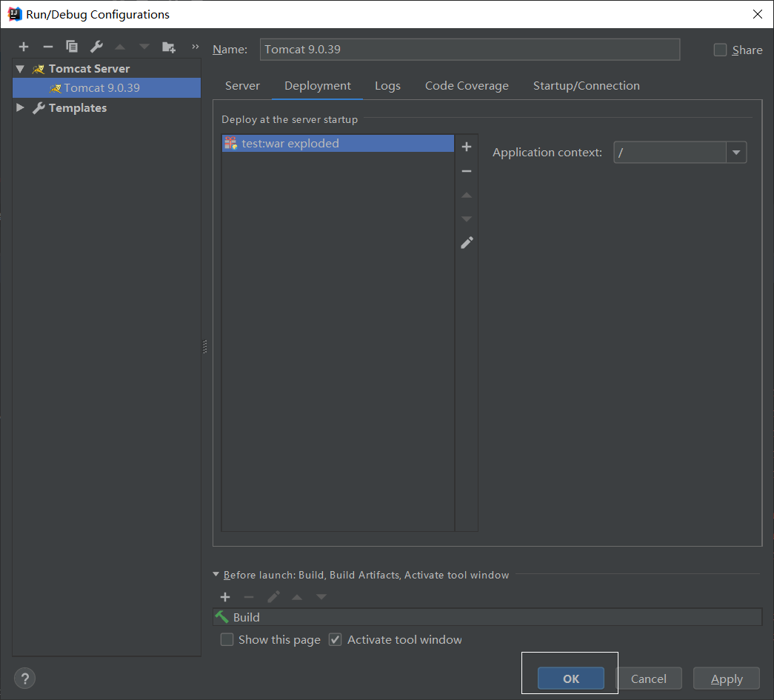774x700 pixels.
Task: Open the Application context dropdown arrow
Action: pyautogui.click(x=736, y=153)
